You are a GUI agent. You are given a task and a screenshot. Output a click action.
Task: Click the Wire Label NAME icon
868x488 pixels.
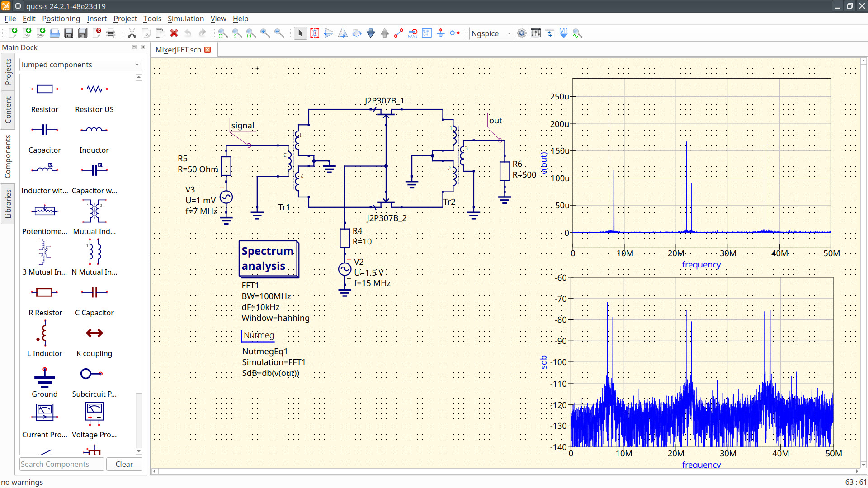(x=413, y=33)
